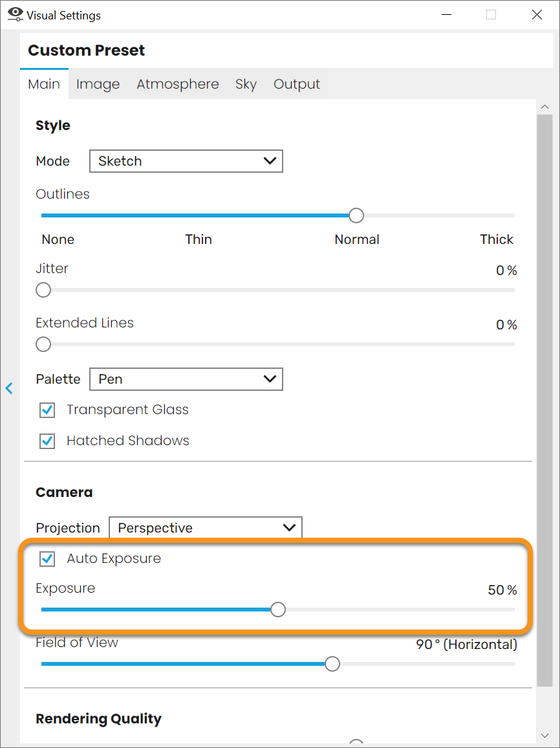Click the Exposure slider handle

point(278,610)
